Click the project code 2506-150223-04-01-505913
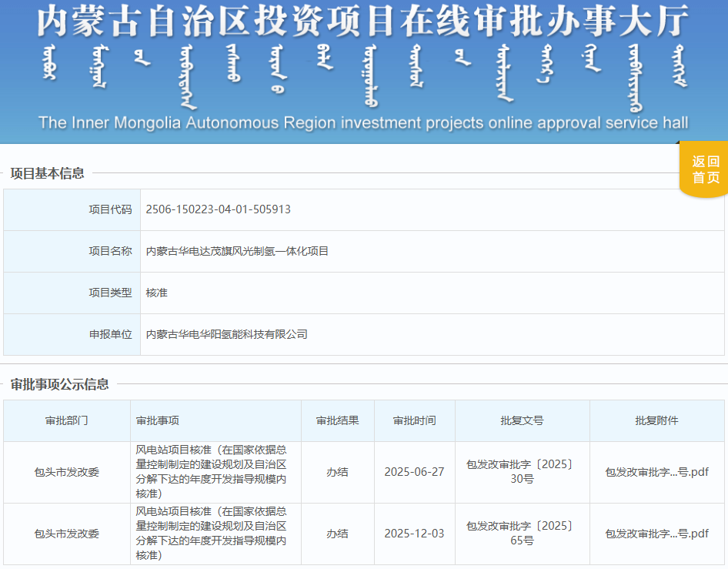Image resolution: width=728 pixels, height=569 pixels. click(x=219, y=209)
